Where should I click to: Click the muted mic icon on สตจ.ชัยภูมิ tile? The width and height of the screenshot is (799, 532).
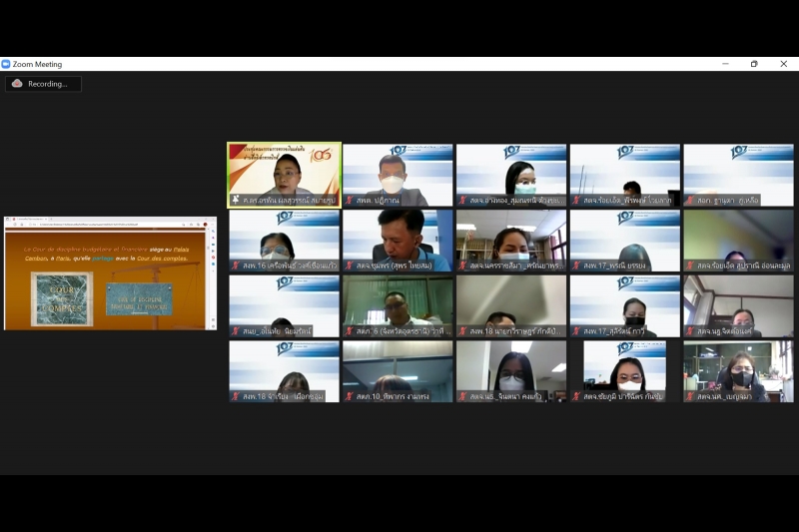pyautogui.click(x=576, y=396)
